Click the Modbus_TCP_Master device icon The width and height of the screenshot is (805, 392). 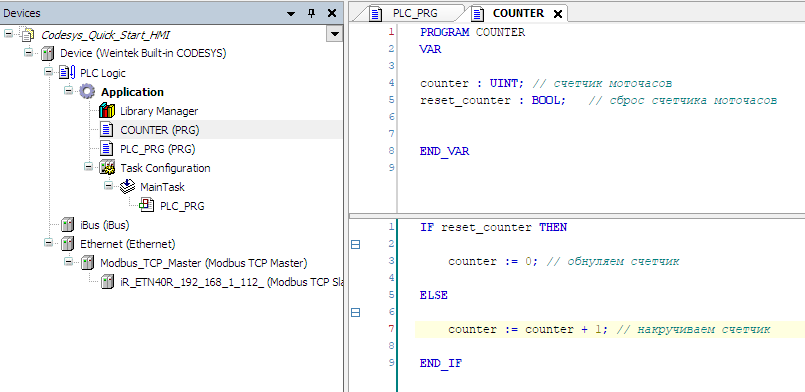87,263
